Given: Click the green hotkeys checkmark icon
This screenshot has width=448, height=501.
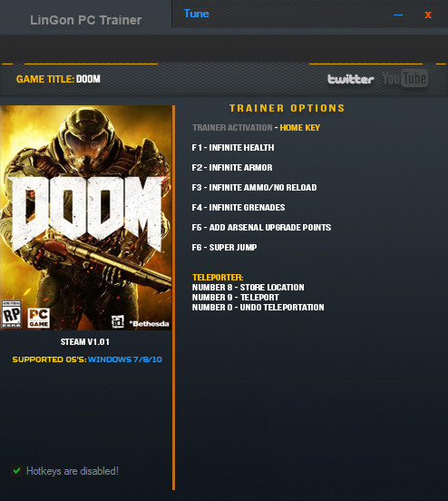Looking at the screenshot, I should coord(17,471).
